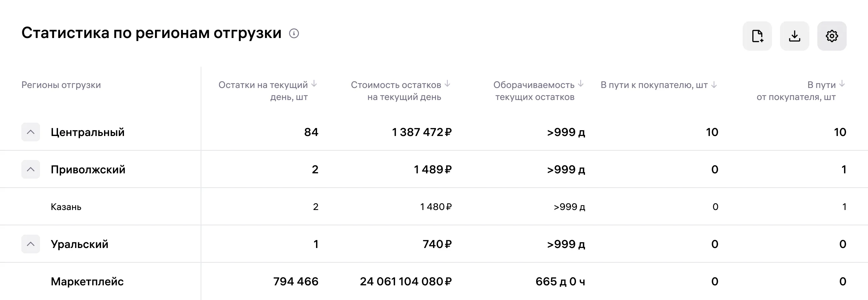Sort by the 'Стоимость остатков' arrow
The width and height of the screenshot is (868, 300).
[447, 84]
